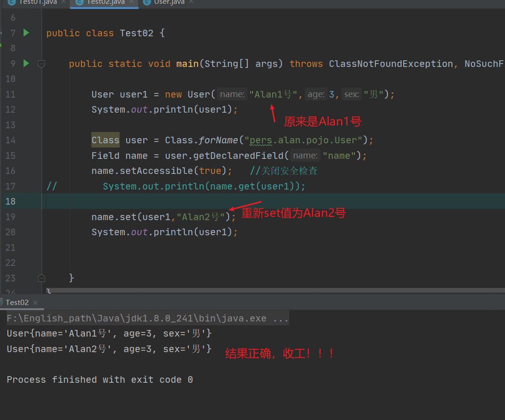Image resolution: width=505 pixels, height=420 pixels.
Task: Click the forName method call
Action: (218, 140)
